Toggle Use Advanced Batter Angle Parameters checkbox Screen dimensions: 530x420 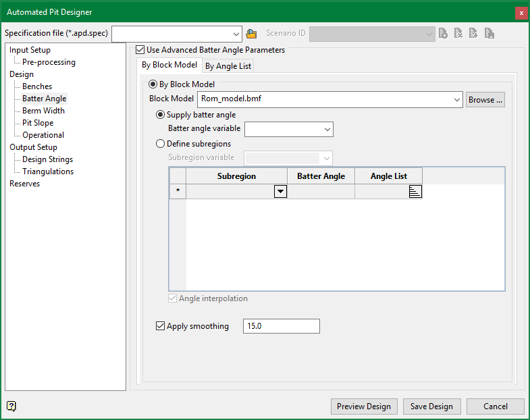click(x=140, y=50)
